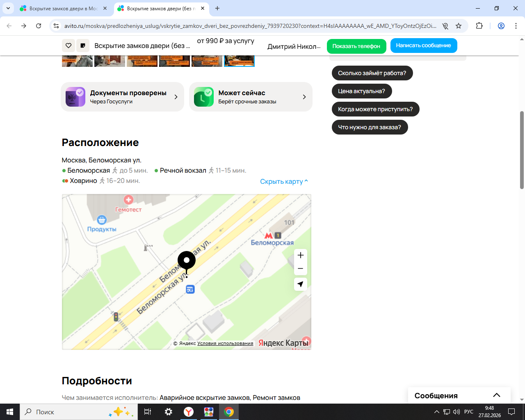The width and height of the screenshot is (525, 420).
Task: Go forward in browser history
Action: 24,26
